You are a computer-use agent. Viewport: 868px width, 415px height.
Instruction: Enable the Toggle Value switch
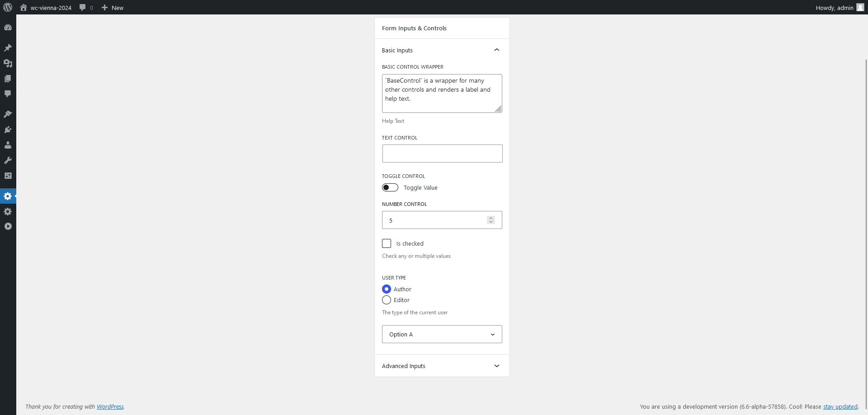tap(390, 187)
